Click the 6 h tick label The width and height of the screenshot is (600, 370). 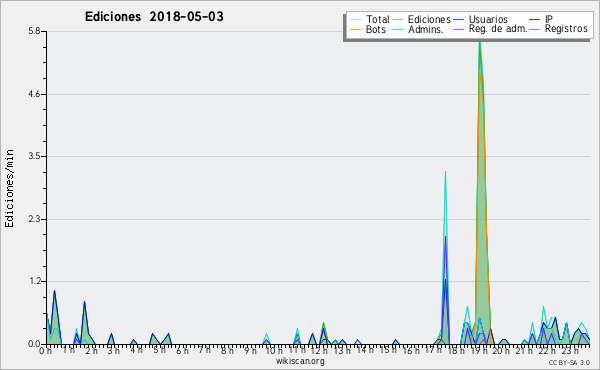coord(183,351)
